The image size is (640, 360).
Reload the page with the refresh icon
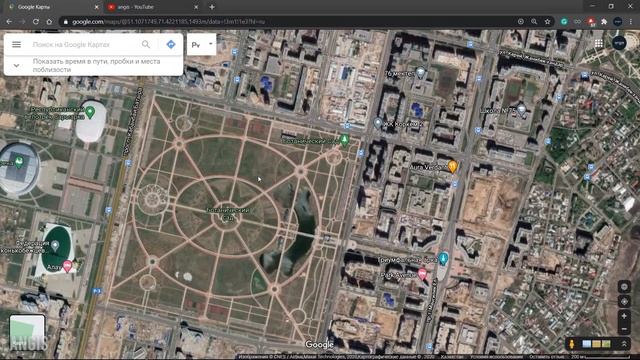[x=36, y=22]
